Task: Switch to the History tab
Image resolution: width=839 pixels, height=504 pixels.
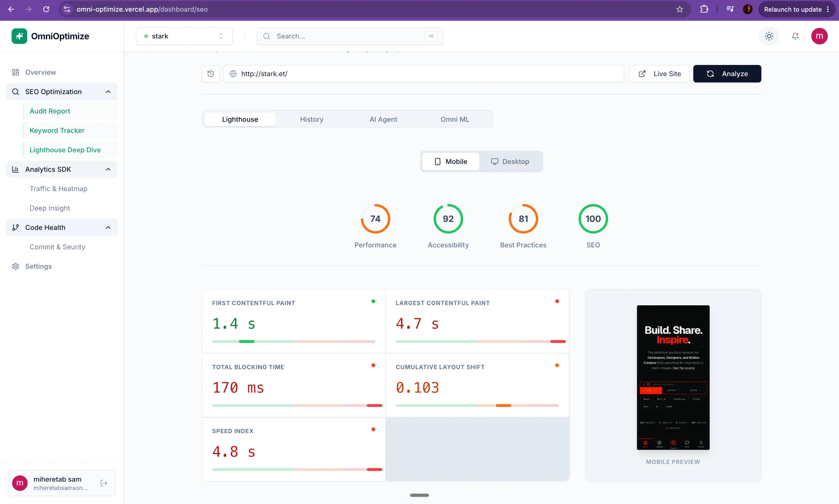Action: [x=311, y=119]
